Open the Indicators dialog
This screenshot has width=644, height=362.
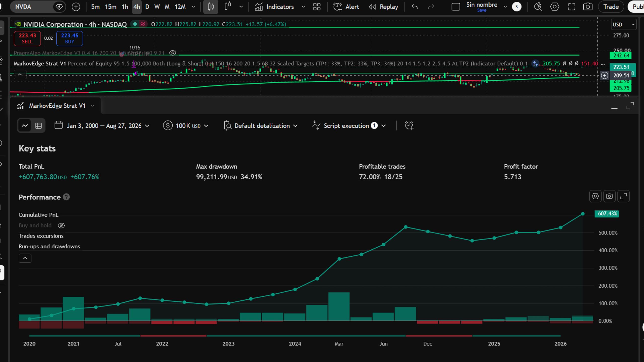[274, 7]
